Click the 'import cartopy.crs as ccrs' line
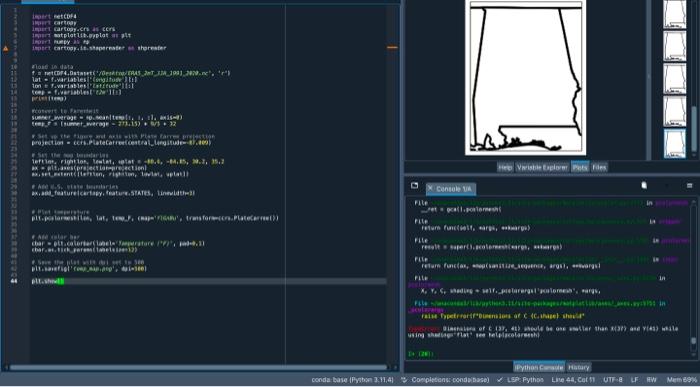The width and height of the screenshot is (700, 387). (x=73, y=29)
